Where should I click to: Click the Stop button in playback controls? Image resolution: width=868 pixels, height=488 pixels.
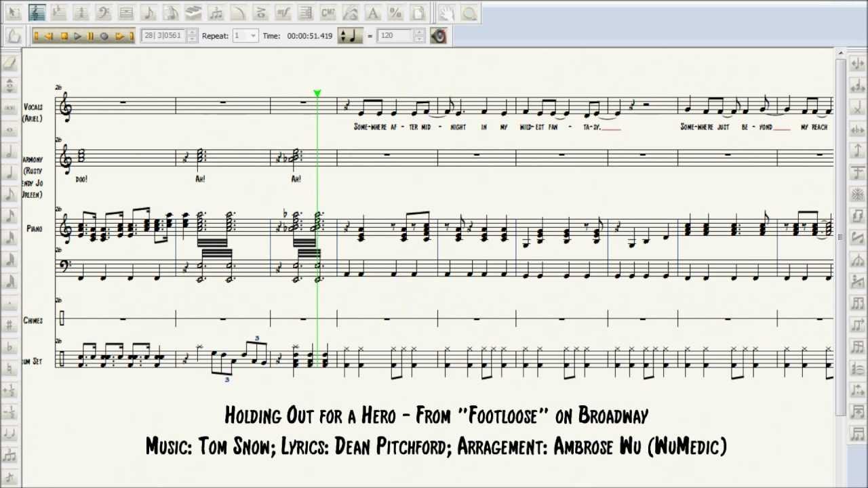click(64, 36)
